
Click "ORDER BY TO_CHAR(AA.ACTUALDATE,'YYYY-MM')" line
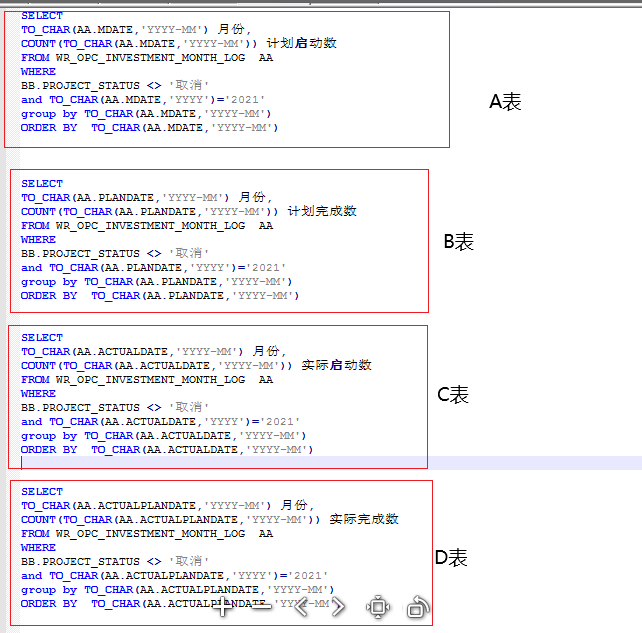click(167, 450)
